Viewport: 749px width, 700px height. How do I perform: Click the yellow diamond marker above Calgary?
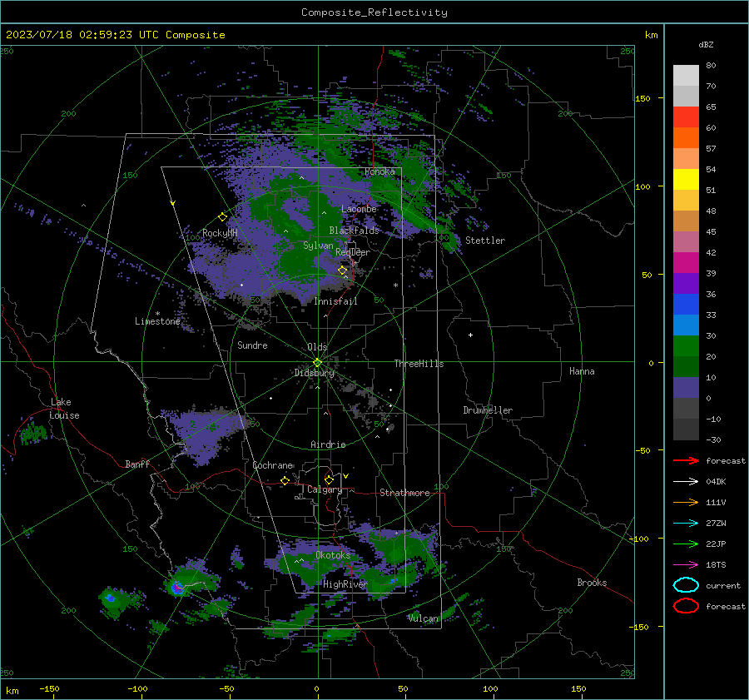(329, 479)
